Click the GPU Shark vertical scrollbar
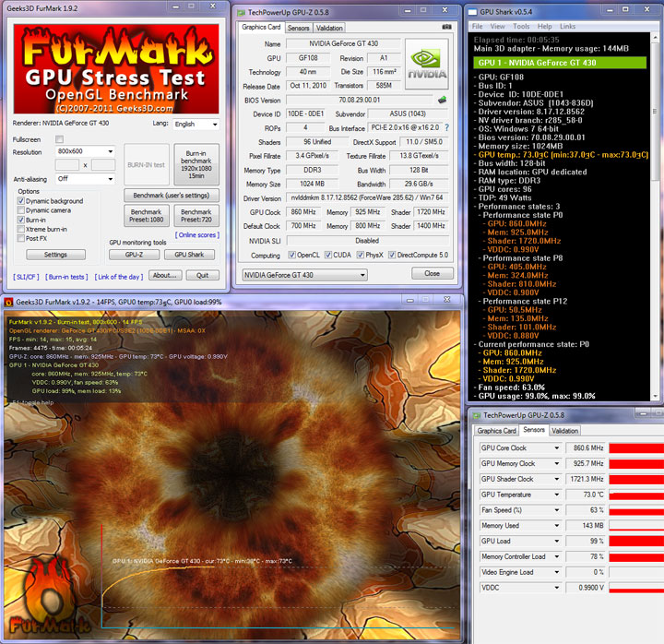Image resolution: width=664 pixels, height=644 pixels. pos(655,216)
